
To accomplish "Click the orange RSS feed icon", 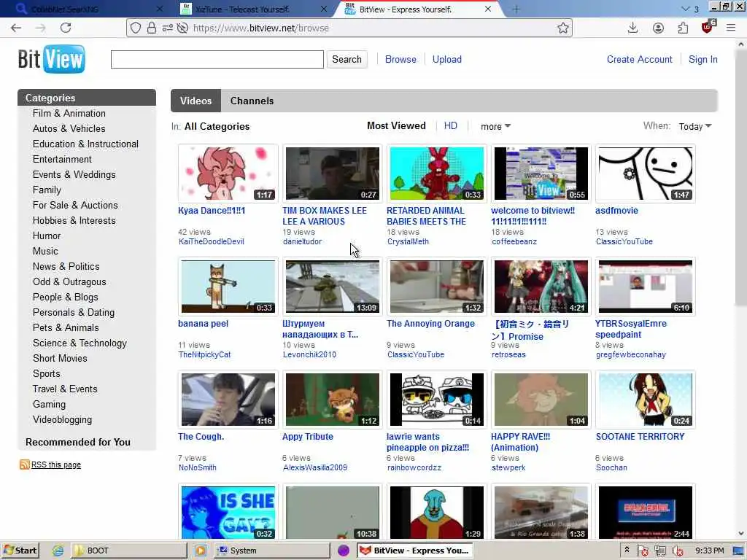I will [x=24, y=464].
